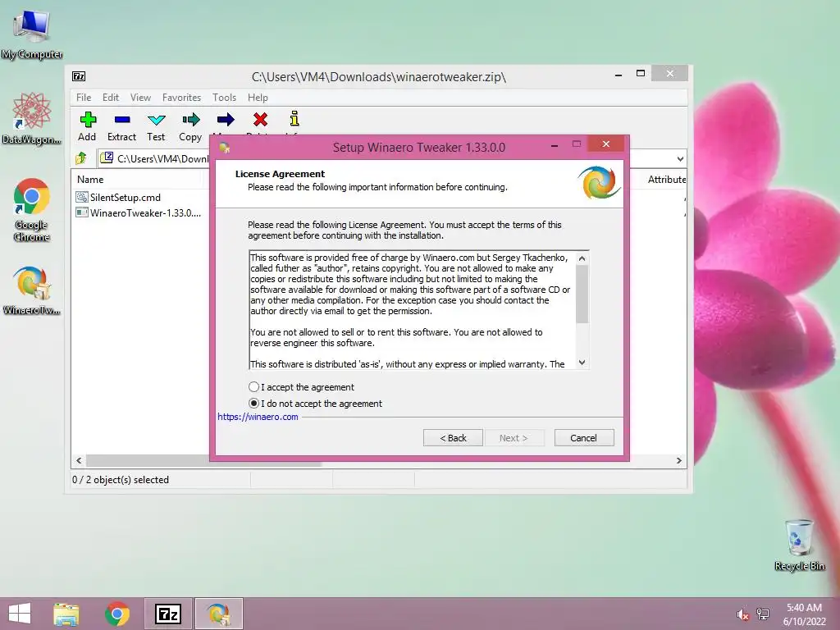Viewport: 840px width, 630px height.
Task: Click the yellow Info icon in 7-Zip
Action: pyautogui.click(x=294, y=119)
